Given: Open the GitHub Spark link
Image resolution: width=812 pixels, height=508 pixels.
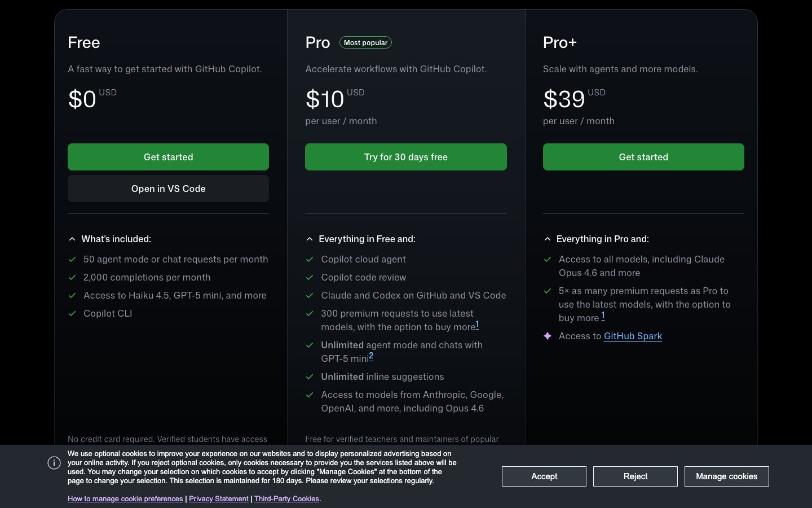Looking at the screenshot, I should pos(633,336).
